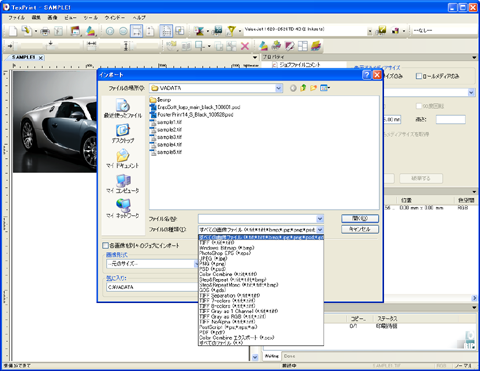
Task: Choose PDF (*.pdf) from file type list
Action: (212, 332)
